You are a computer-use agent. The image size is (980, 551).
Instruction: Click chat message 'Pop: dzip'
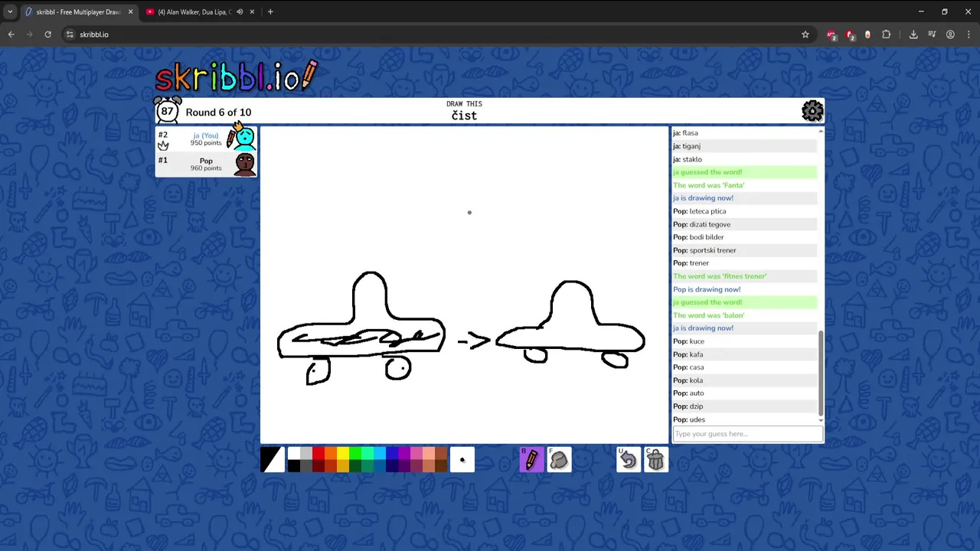click(x=744, y=406)
